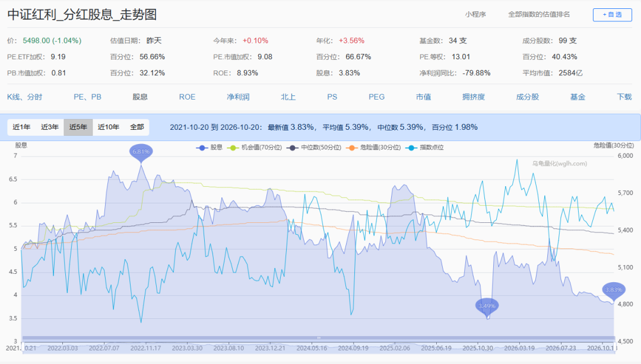Screen dimensions: 641x364
Task: Select the 全部 time range
Action: tap(137, 127)
